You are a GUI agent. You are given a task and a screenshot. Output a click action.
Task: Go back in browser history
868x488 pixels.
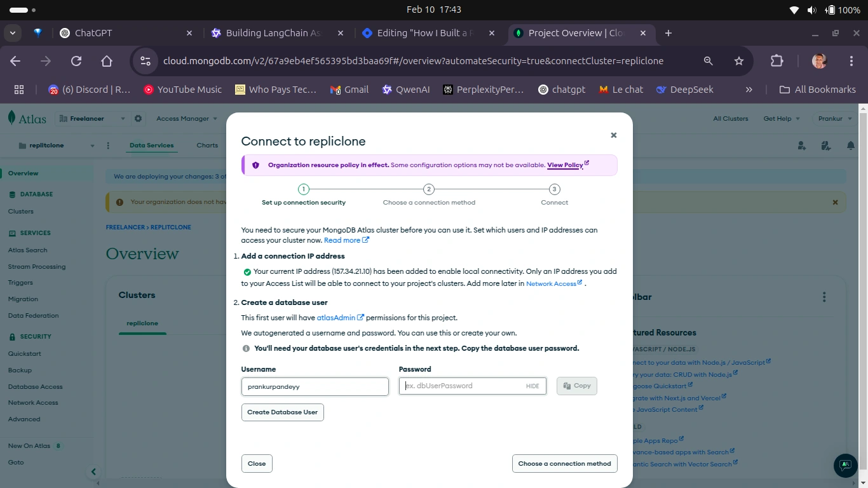[15, 61]
